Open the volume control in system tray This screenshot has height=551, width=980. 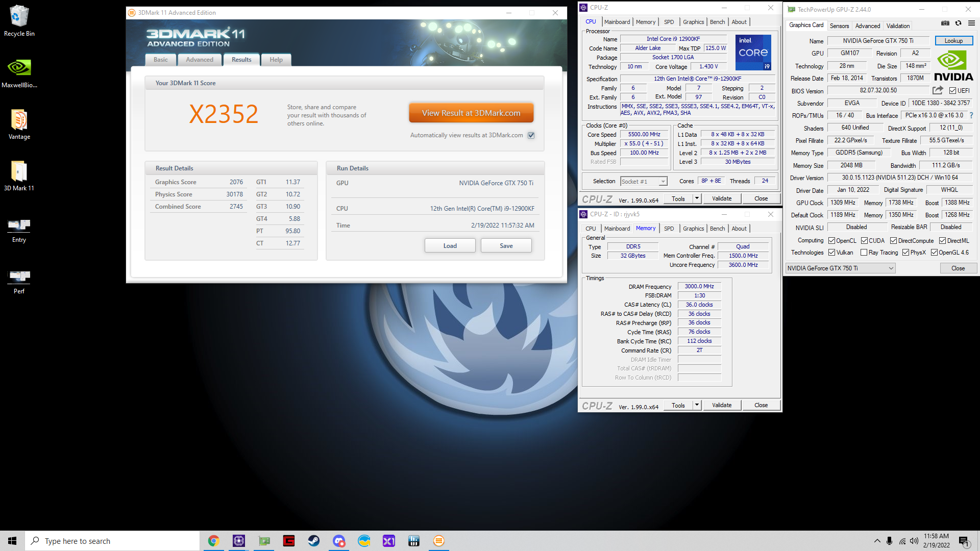click(x=914, y=541)
